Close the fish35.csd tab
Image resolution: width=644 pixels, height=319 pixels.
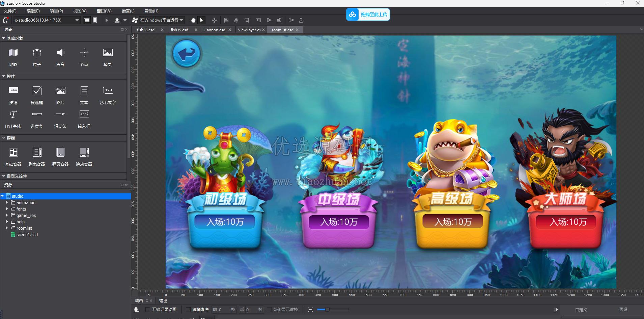(x=196, y=30)
